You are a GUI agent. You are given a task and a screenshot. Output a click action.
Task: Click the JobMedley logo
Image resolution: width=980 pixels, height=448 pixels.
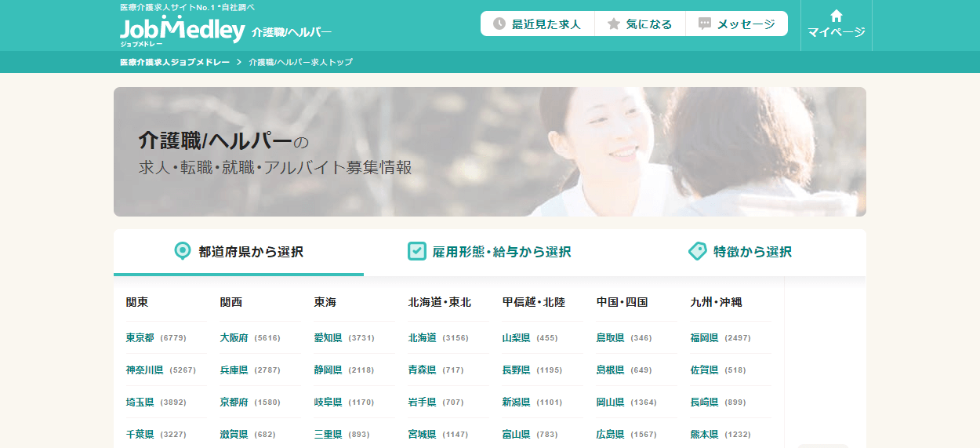(x=182, y=31)
